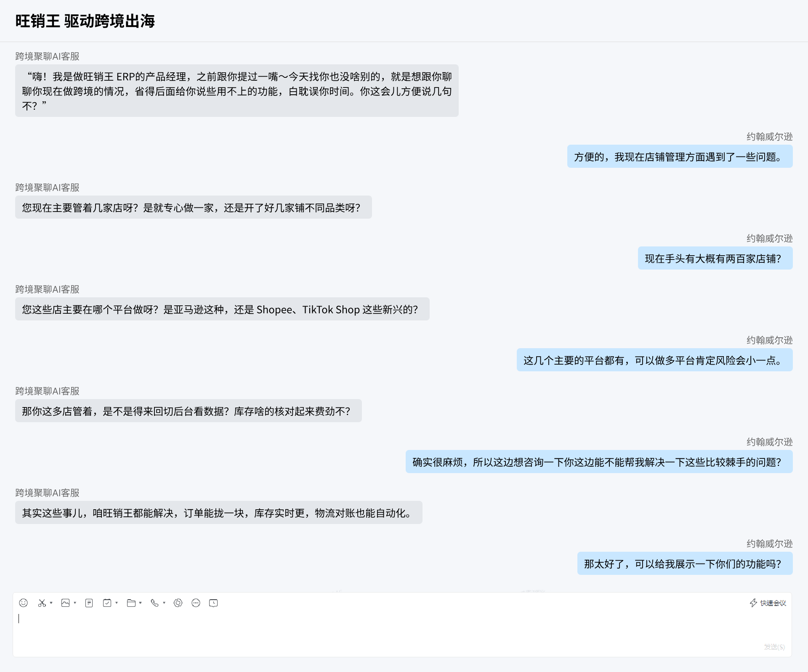Open the emoji picker smiley icon

(x=24, y=603)
